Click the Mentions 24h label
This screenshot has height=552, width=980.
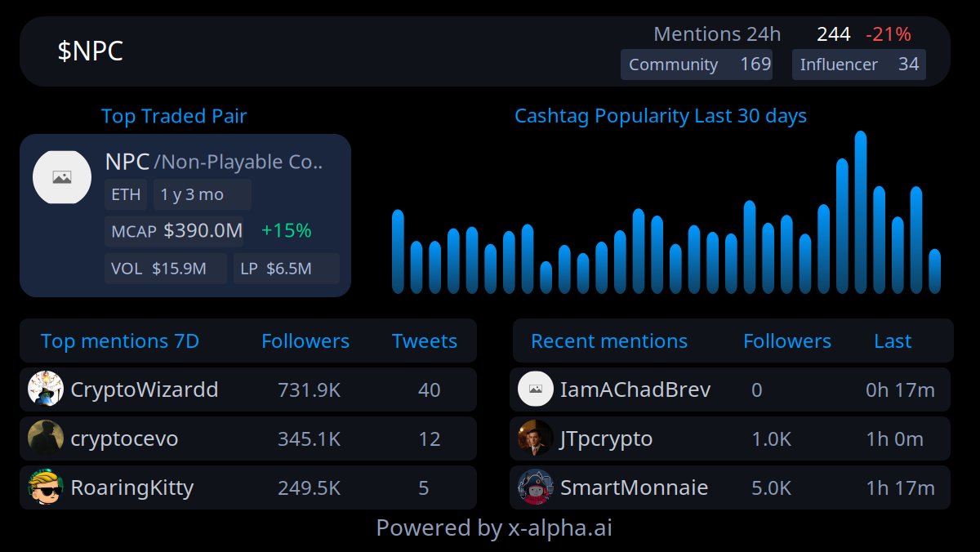point(717,34)
